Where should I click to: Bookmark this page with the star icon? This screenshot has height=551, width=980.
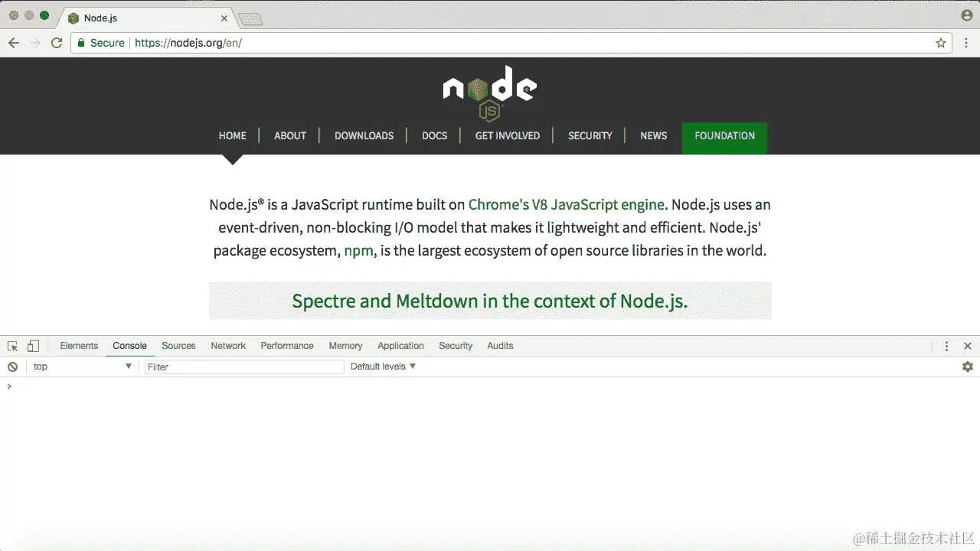click(941, 43)
